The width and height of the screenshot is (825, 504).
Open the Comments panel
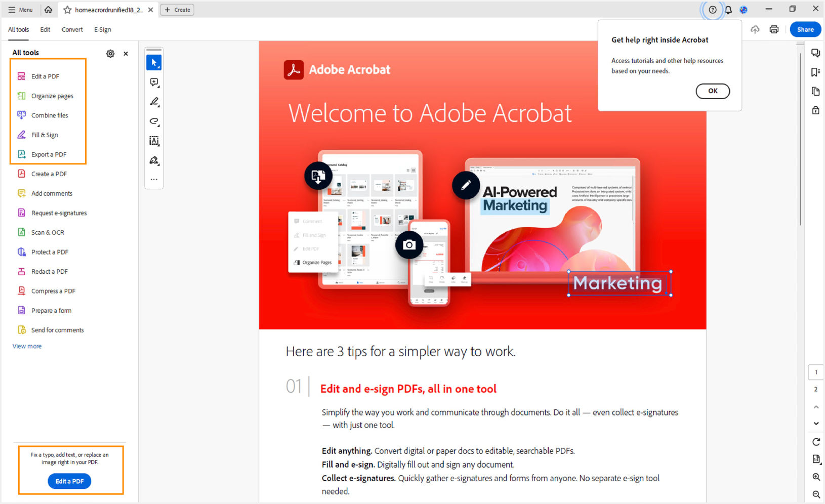[815, 53]
